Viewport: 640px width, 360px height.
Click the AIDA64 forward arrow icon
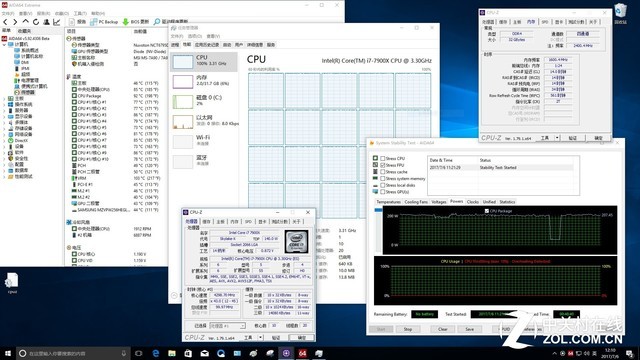click(15, 22)
